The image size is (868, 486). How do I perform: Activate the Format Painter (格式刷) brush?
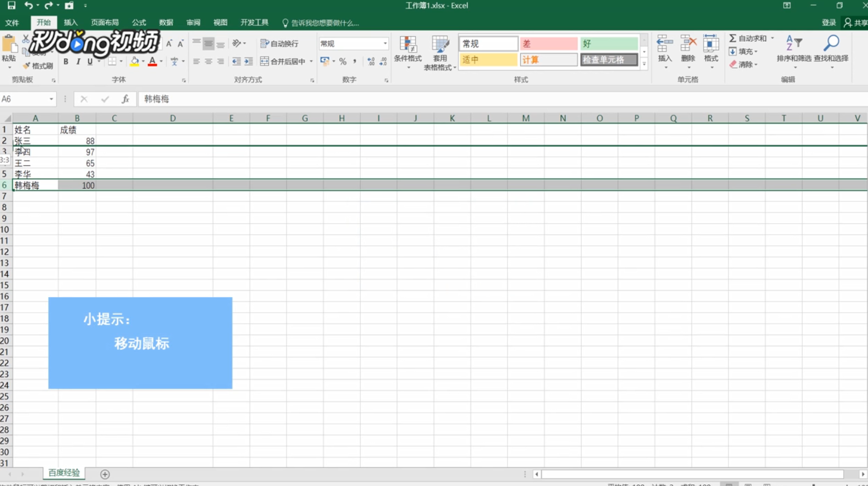tap(38, 66)
